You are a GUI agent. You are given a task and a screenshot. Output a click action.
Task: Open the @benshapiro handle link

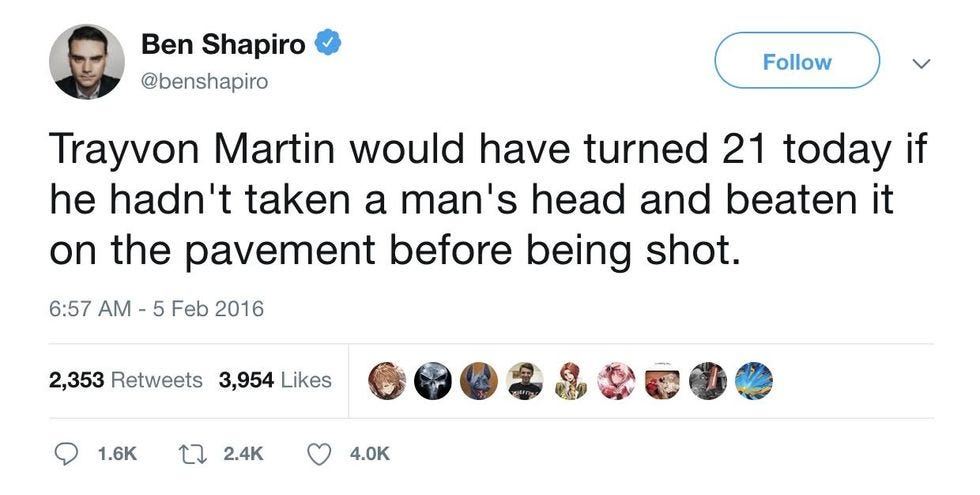click(204, 82)
